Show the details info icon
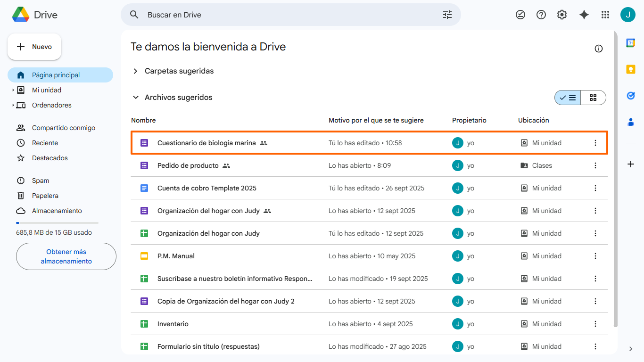The height and width of the screenshot is (362, 644). [x=599, y=49]
